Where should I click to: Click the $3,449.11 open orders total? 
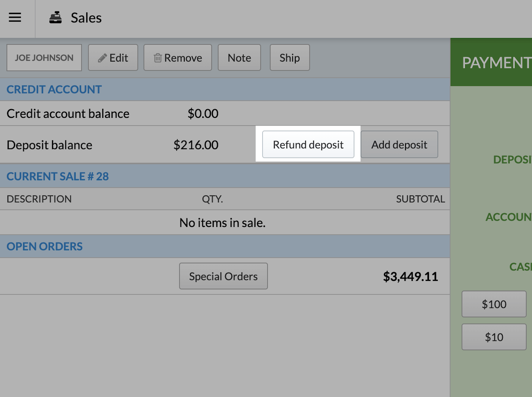[x=410, y=276]
